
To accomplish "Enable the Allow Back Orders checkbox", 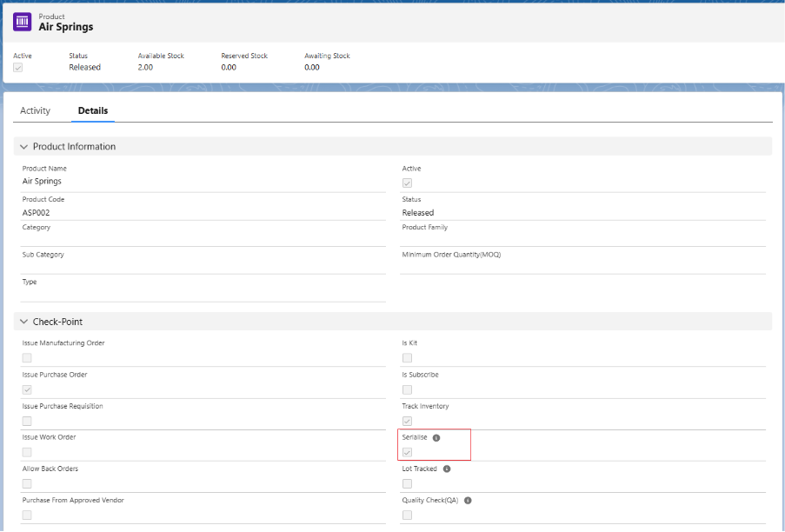I will 27,483.
